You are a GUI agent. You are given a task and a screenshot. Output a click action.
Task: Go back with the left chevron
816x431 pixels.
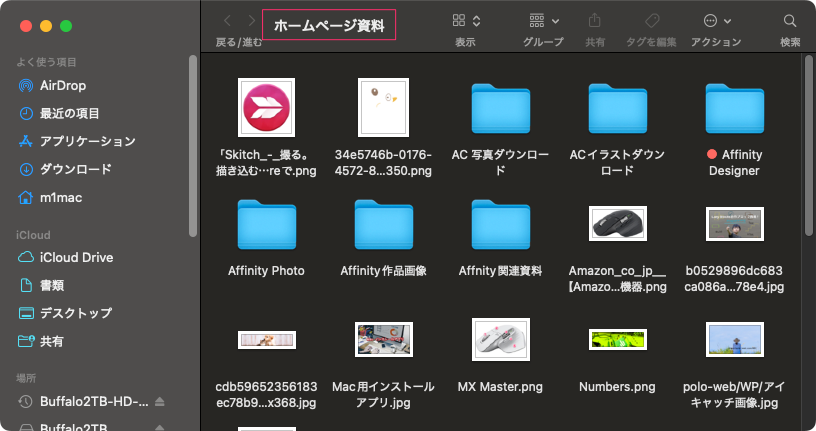tap(227, 21)
